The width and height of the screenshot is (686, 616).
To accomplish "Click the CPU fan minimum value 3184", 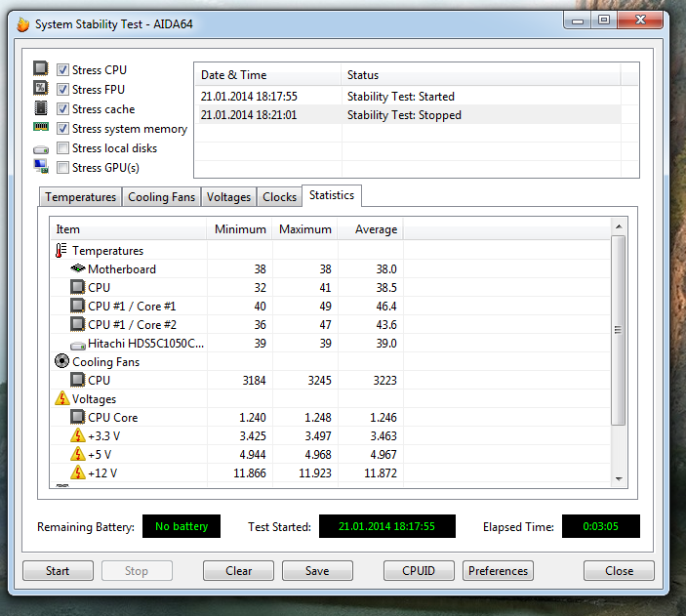I will click(x=254, y=380).
